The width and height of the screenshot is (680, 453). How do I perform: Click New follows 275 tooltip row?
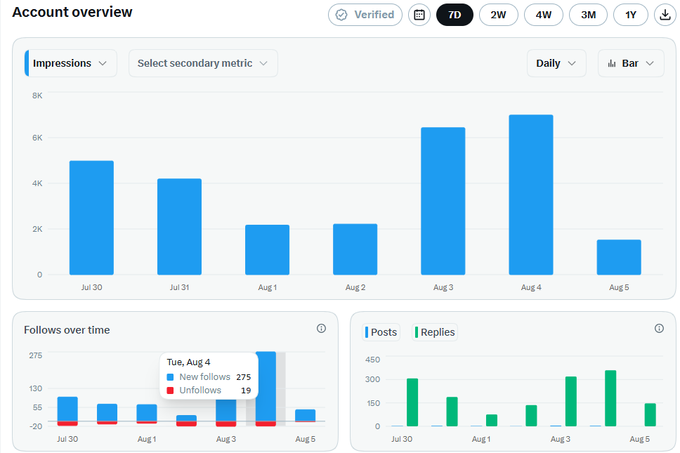[209, 377]
